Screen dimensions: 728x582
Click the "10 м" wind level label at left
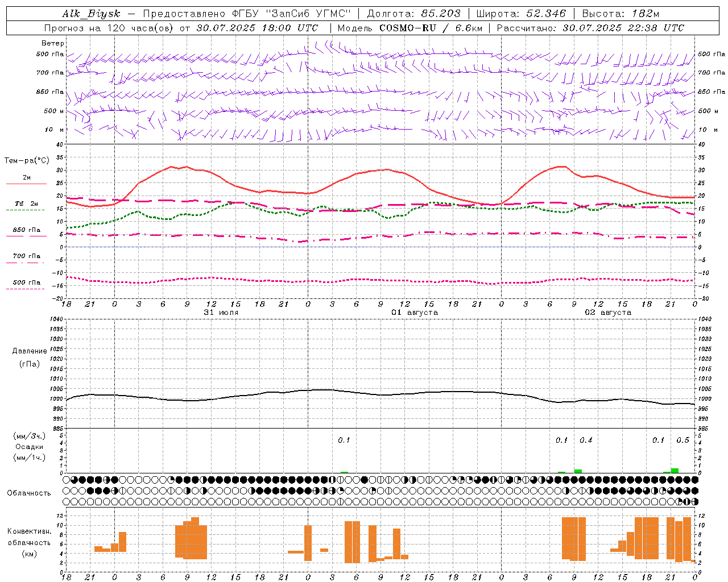pos(55,130)
